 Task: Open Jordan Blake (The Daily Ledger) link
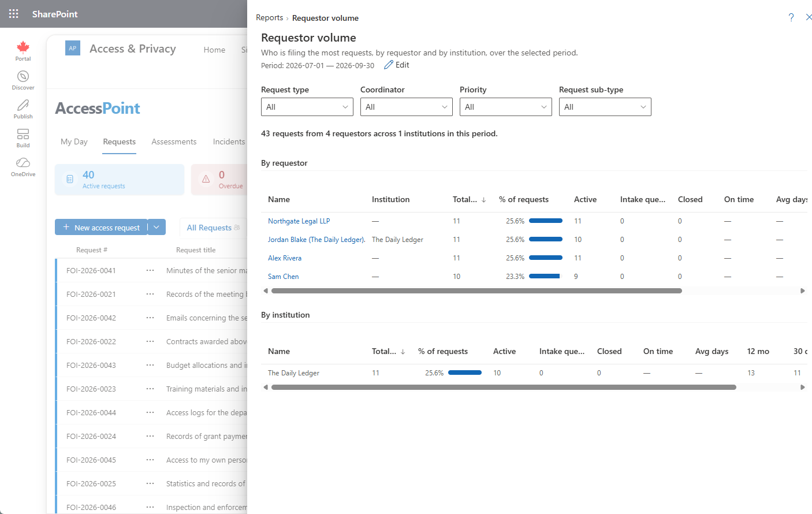[x=316, y=240]
